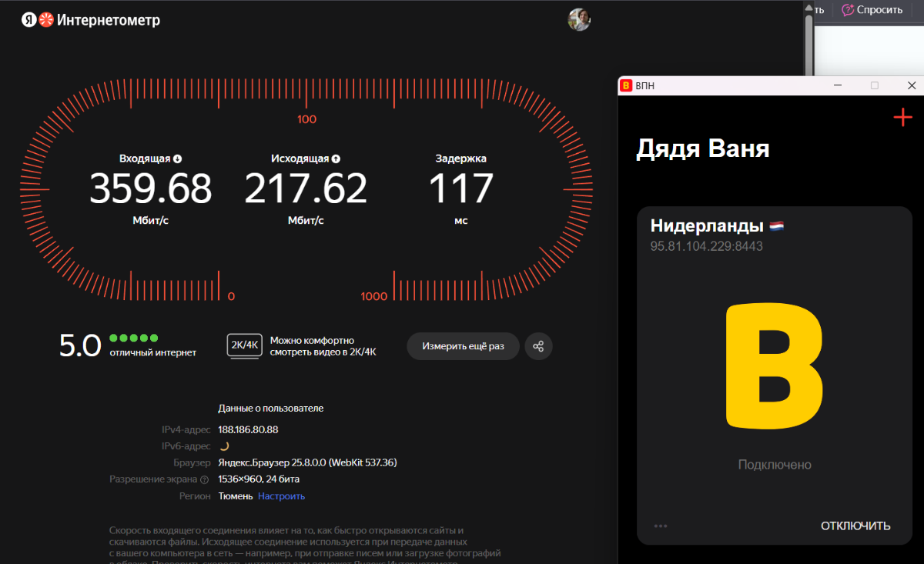Open the Yandex Internetometer logo link
Screen dimensions: 924x564
click(x=91, y=21)
